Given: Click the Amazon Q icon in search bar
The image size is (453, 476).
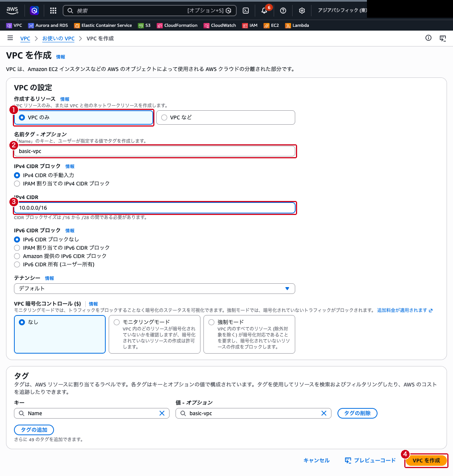Looking at the screenshot, I should point(228,11).
